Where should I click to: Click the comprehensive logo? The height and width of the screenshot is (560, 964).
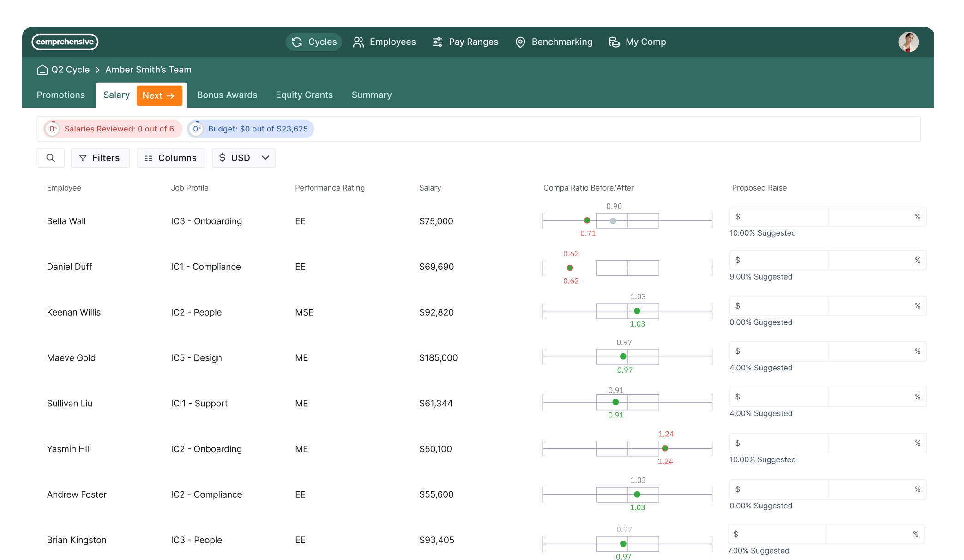click(x=65, y=42)
